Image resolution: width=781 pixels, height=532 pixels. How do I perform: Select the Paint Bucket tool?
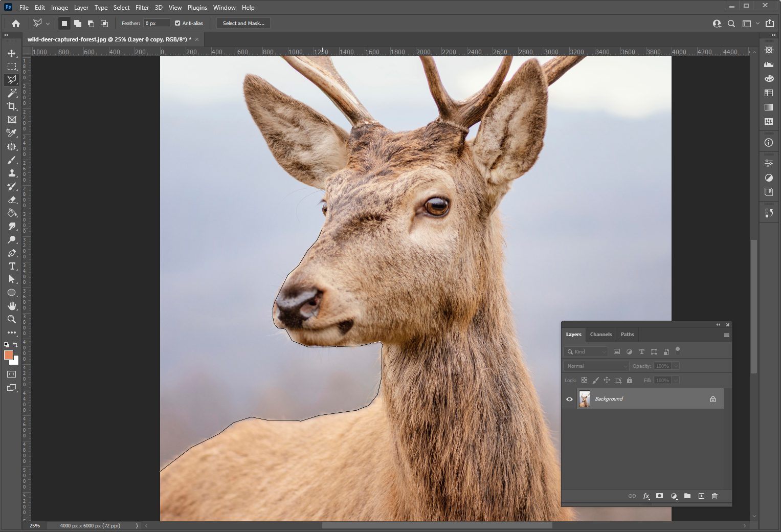[12, 213]
